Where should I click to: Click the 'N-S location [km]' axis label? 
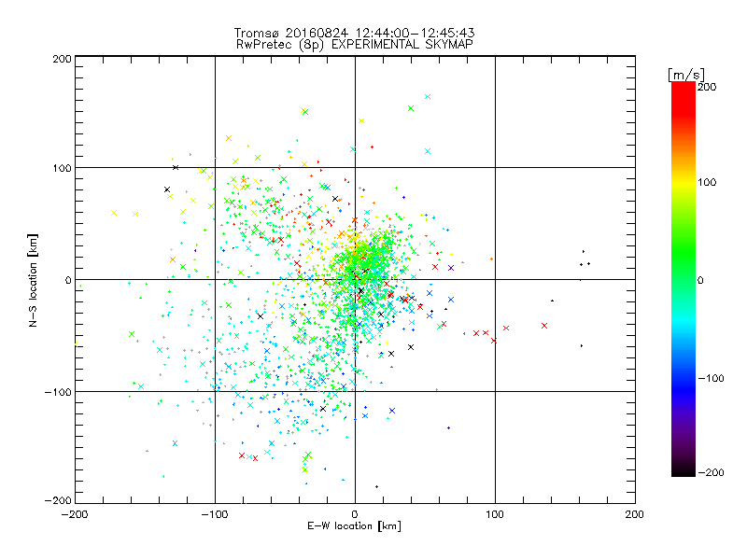tap(33, 281)
